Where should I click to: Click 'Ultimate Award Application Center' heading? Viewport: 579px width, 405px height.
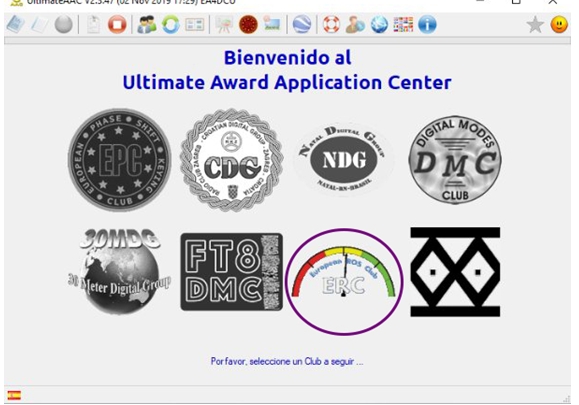point(287,82)
